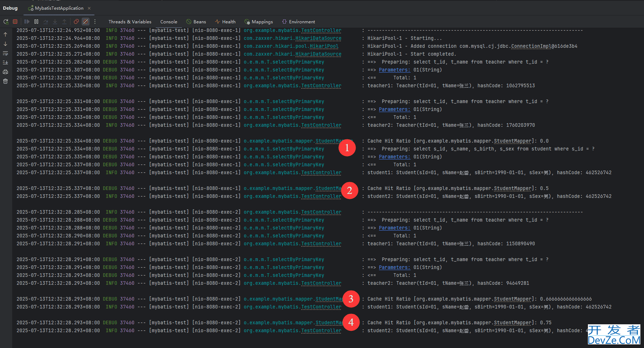
Task: Close the MybatisTestApplication tab
Action: click(89, 8)
